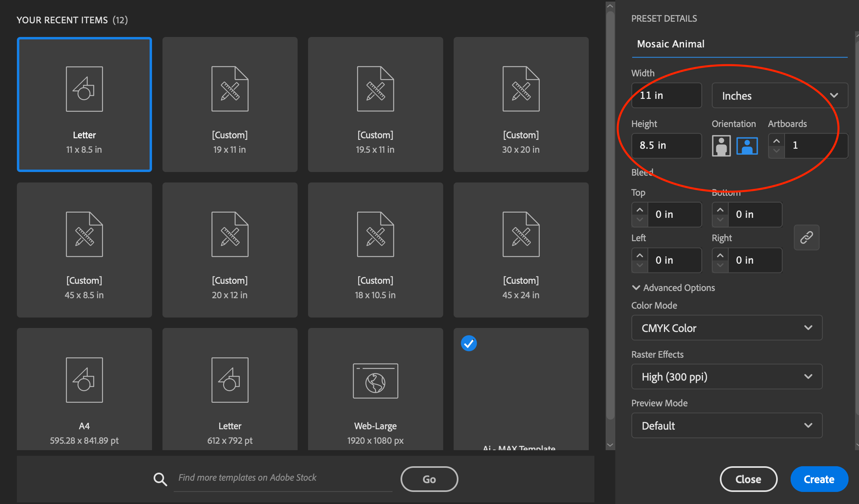The height and width of the screenshot is (504, 859).
Task: Open the Raster Effects High (300 ppi) dropdown
Action: click(x=726, y=377)
